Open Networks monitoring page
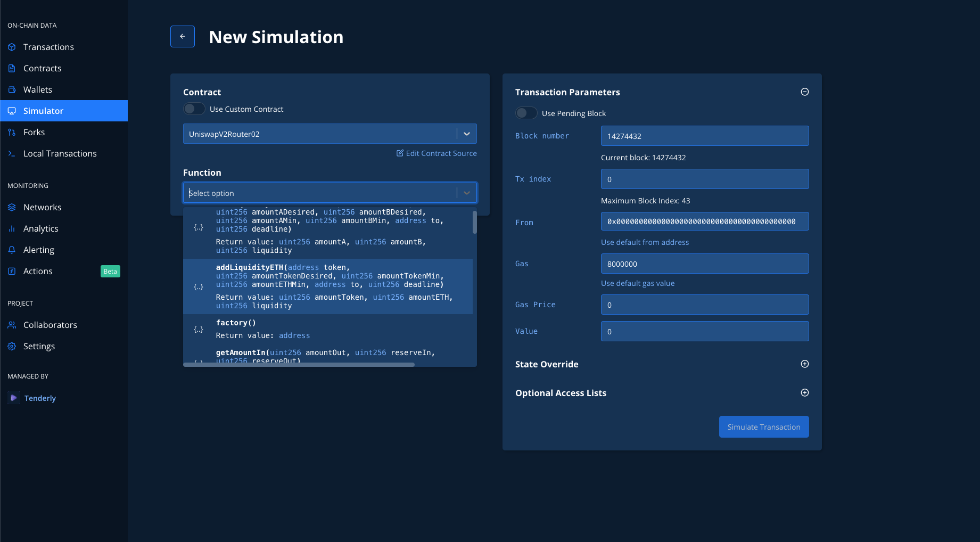 [x=64, y=207]
